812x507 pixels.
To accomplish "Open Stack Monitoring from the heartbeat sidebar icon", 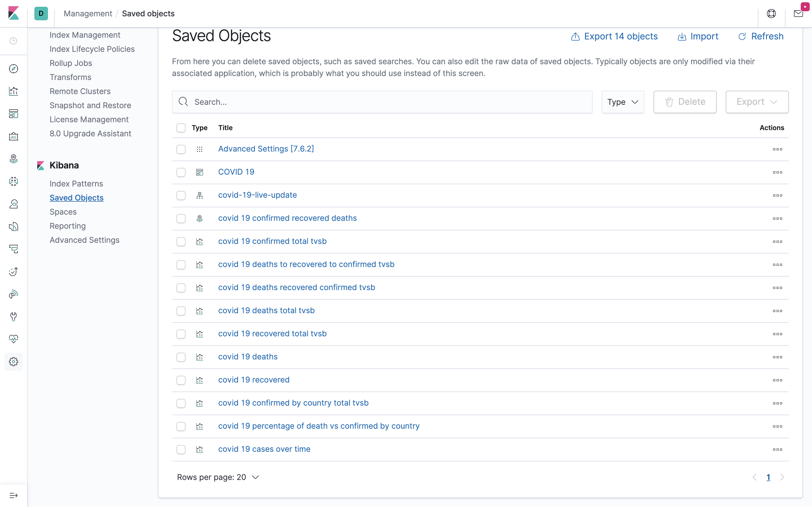I will tap(14, 339).
